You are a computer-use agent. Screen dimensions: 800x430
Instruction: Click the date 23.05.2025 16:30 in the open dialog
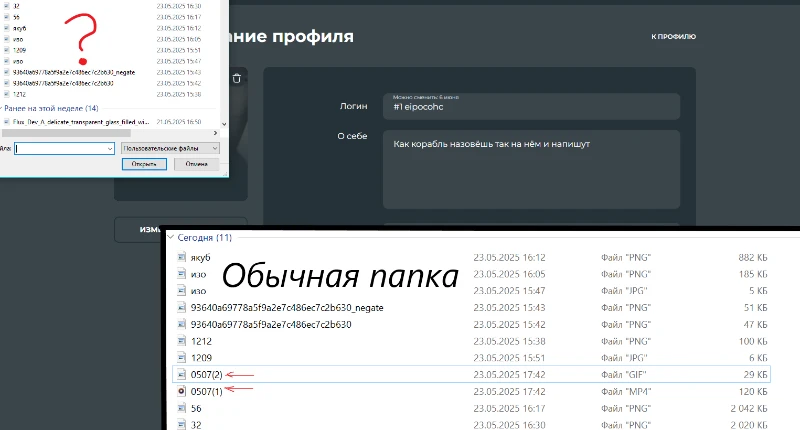(x=179, y=6)
